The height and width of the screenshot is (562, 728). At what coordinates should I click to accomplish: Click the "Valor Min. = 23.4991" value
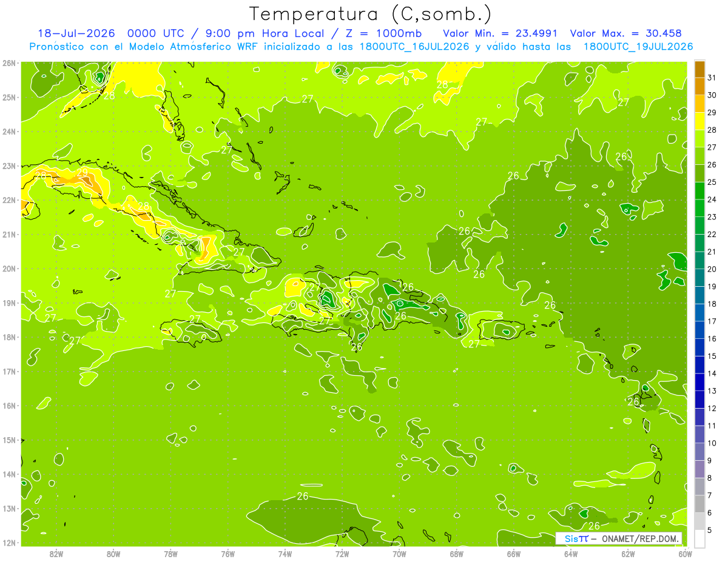[x=500, y=33]
